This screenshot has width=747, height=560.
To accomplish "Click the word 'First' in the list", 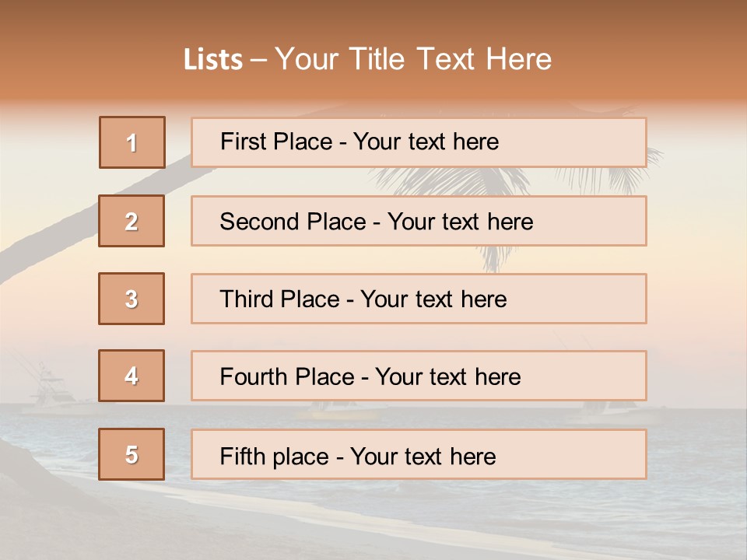I will pyautogui.click(x=243, y=142).
